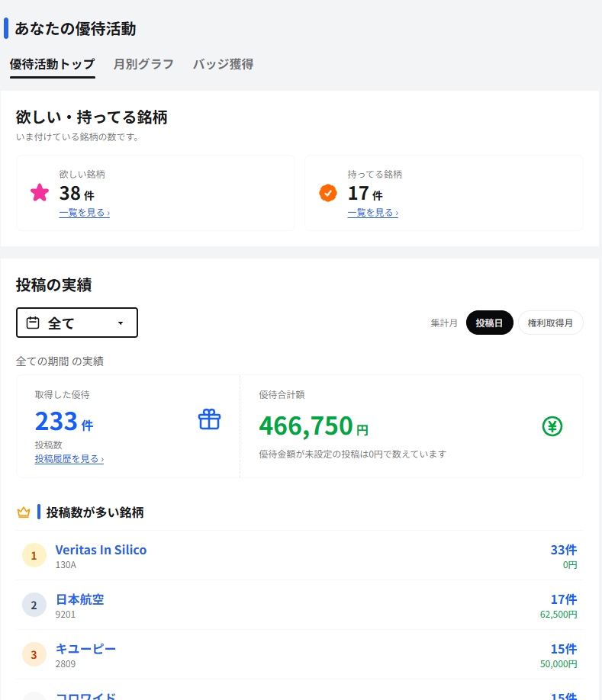Open the 日本航空 stock link

79,599
